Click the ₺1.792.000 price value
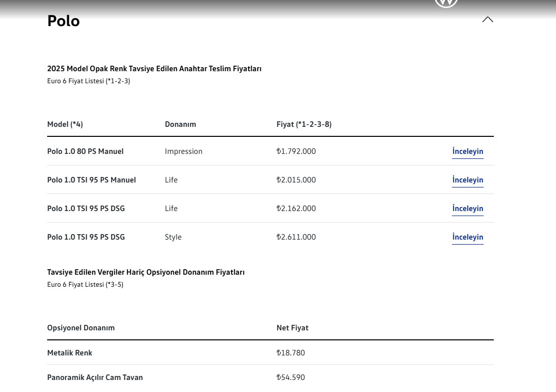The image size is (556, 392). [x=296, y=151]
